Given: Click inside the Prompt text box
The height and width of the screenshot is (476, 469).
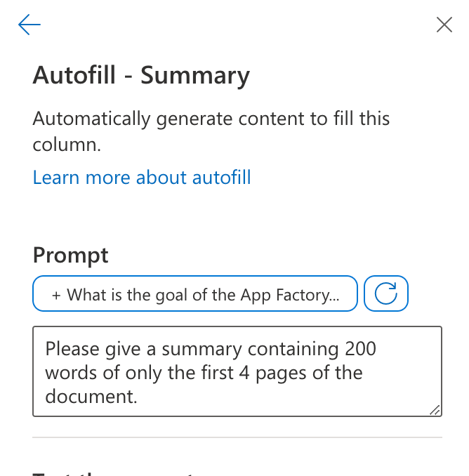Looking at the screenshot, I should 237,371.
